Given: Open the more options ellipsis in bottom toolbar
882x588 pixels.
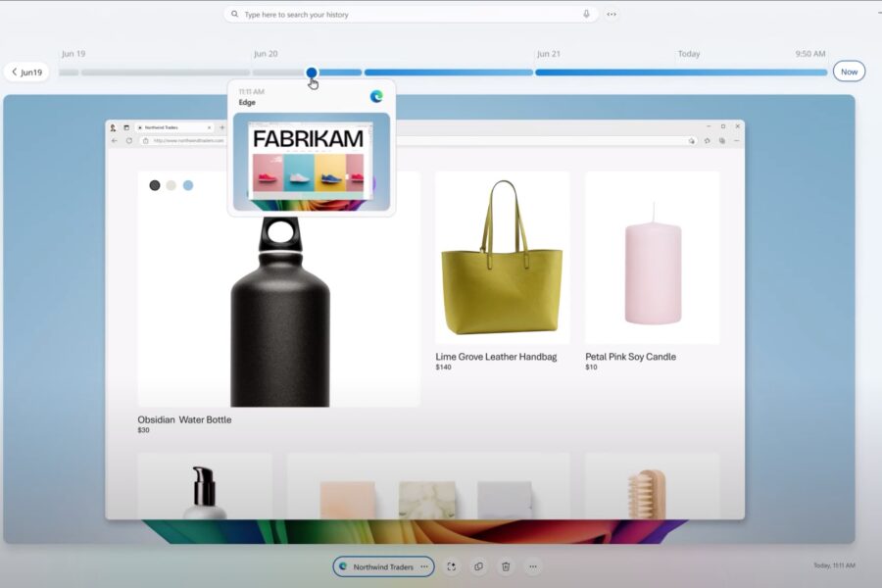Looking at the screenshot, I should click(x=533, y=566).
